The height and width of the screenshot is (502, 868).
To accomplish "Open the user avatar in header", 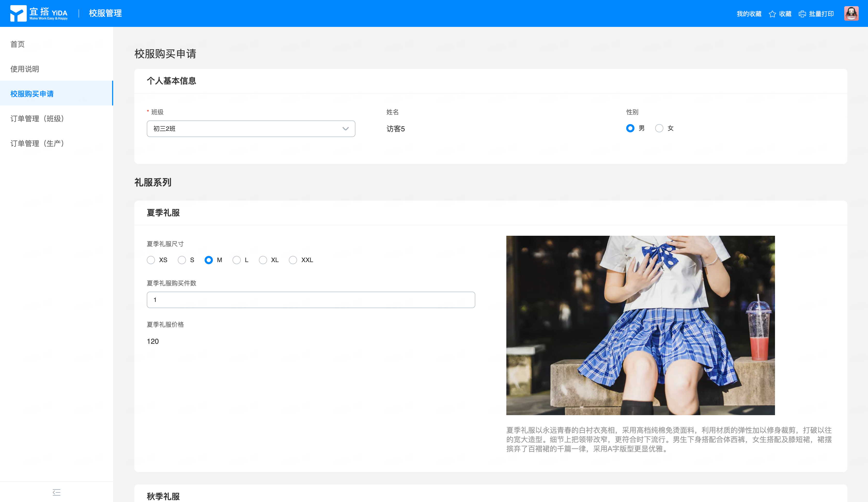I will click(851, 13).
